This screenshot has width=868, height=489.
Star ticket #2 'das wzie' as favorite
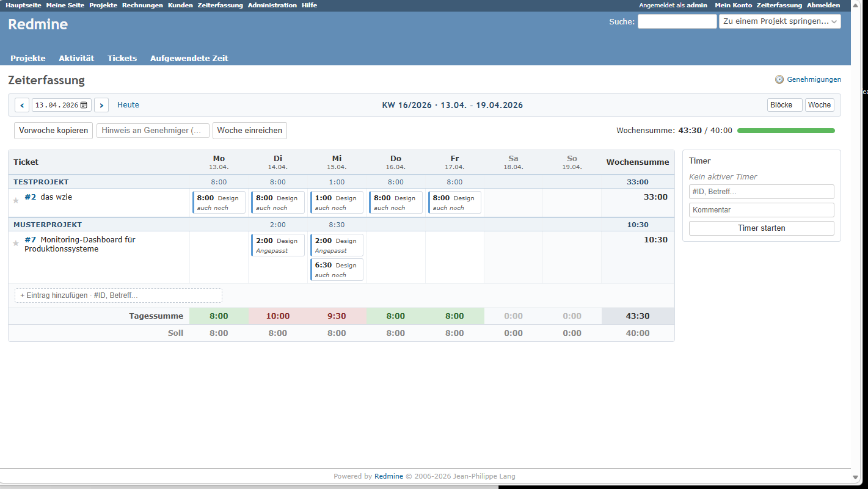tap(16, 197)
